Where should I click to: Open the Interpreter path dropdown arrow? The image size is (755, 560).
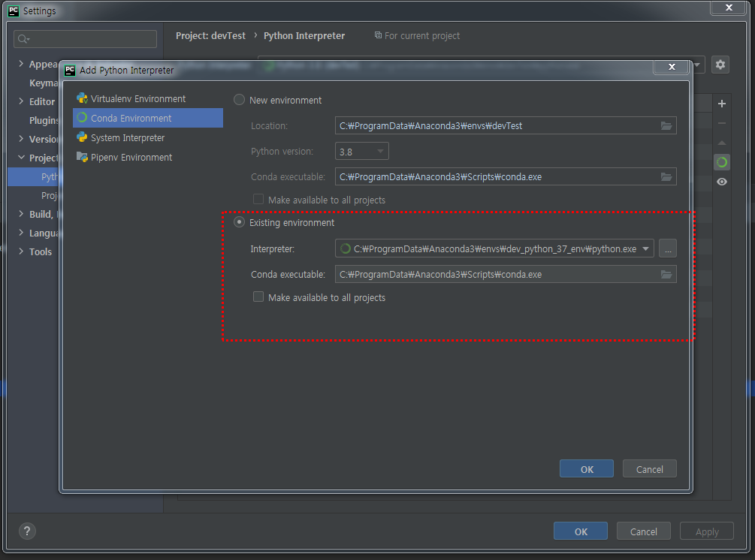[646, 248]
